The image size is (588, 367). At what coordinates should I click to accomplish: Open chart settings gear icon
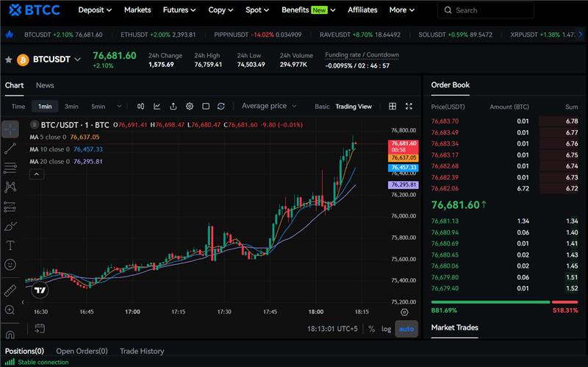[x=190, y=107]
